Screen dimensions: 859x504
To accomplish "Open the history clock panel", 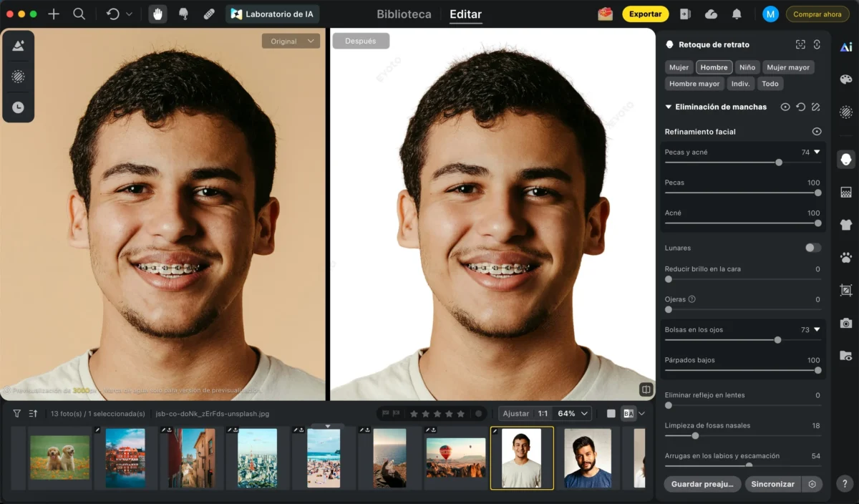I will (18, 107).
